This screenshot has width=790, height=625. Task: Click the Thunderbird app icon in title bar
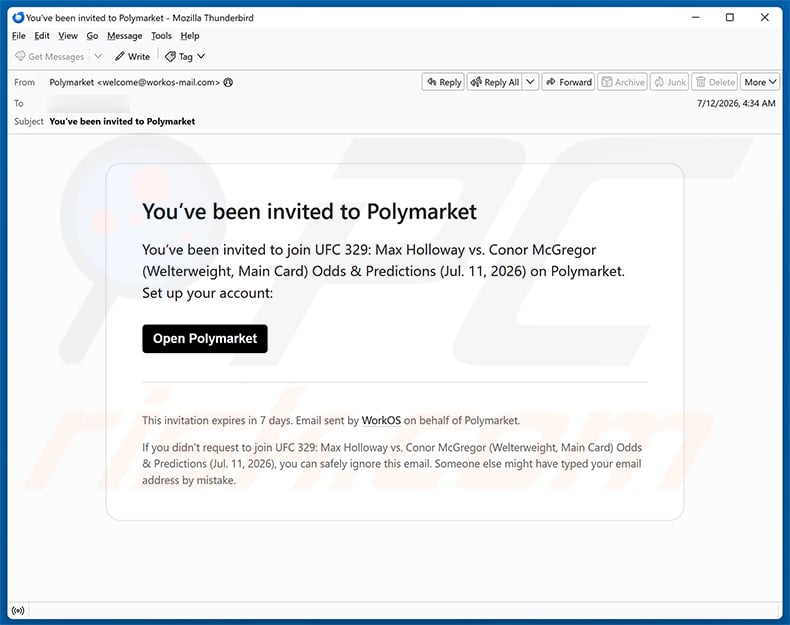pyautogui.click(x=18, y=18)
